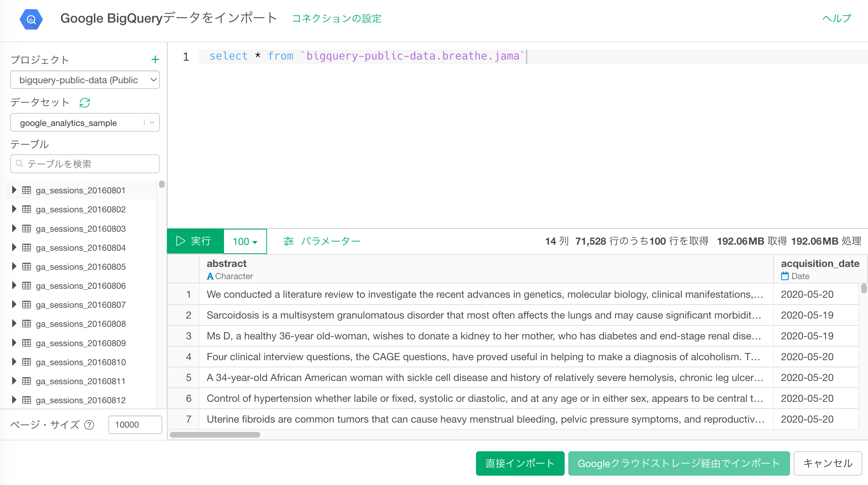Click the table list vertical scrollbar
This screenshot has height=485, width=868.
coord(162,184)
